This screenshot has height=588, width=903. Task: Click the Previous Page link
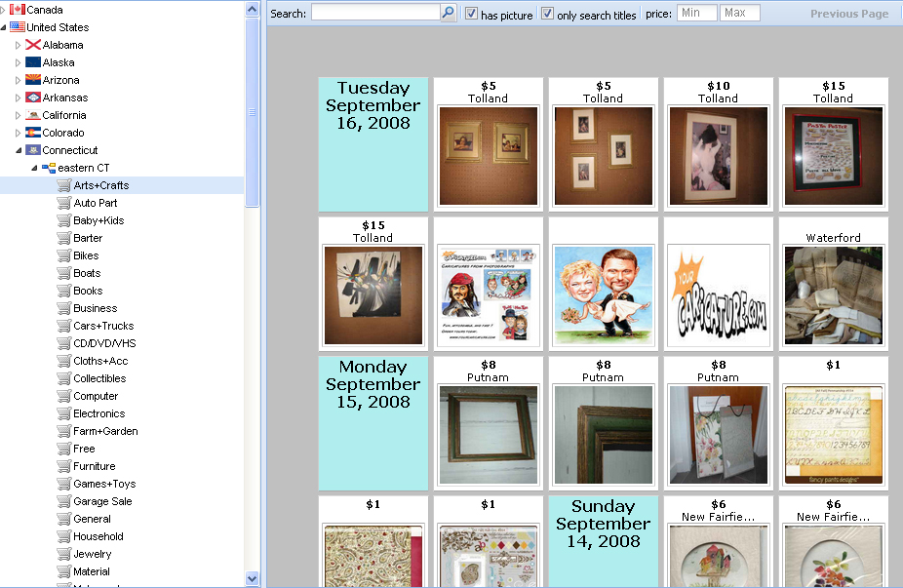(x=848, y=14)
